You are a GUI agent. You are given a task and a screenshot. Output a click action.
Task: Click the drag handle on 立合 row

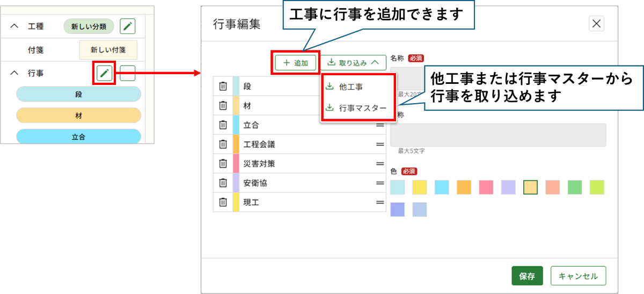click(380, 125)
